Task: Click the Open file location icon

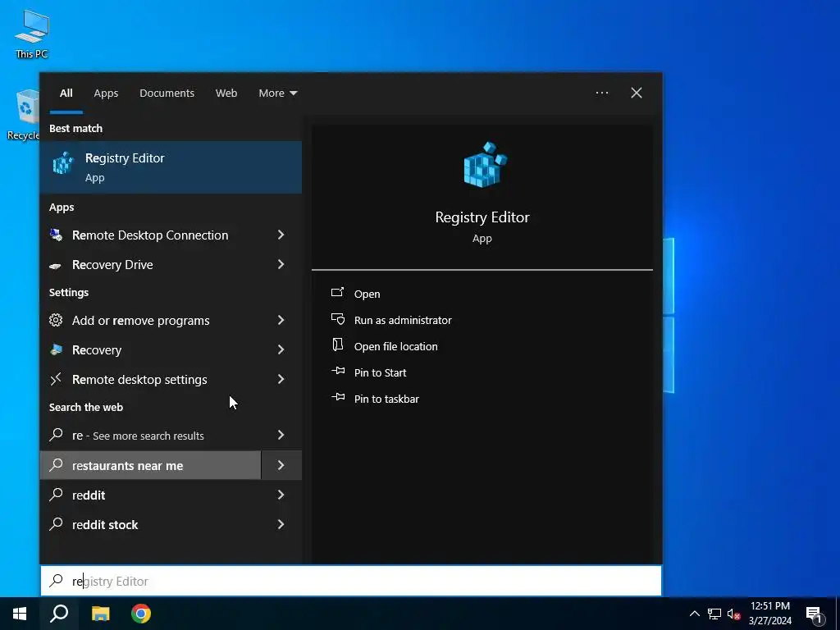Action: pyautogui.click(x=337, y=345)
